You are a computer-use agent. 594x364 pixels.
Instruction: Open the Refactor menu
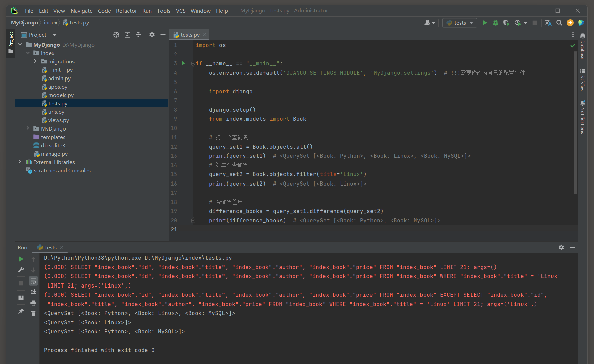click(126, 11)
